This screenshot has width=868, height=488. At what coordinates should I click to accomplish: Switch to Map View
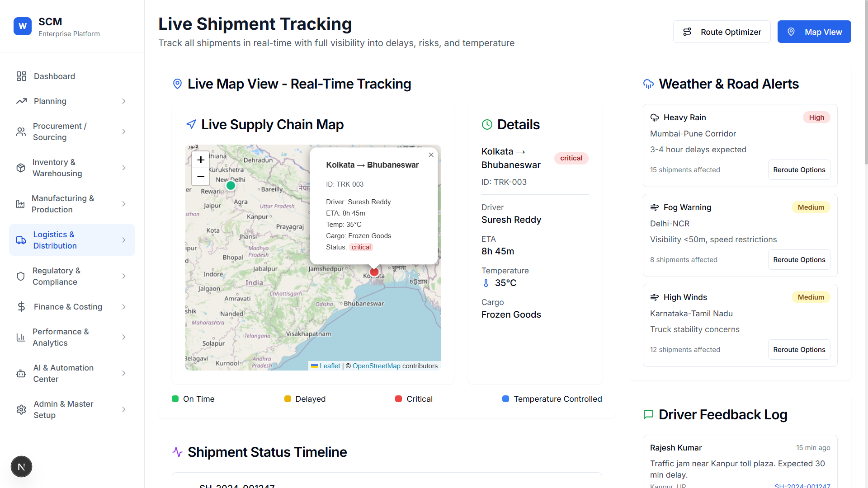(814, 32)
